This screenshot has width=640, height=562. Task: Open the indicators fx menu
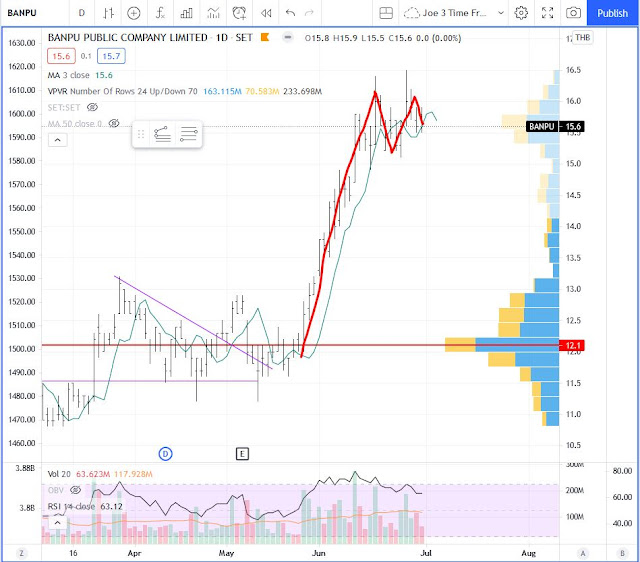(160, 13)
